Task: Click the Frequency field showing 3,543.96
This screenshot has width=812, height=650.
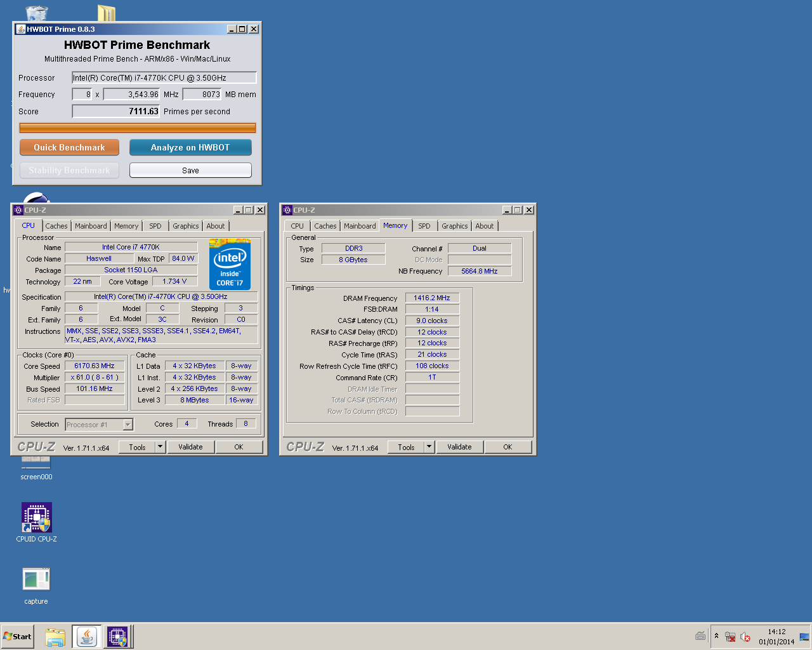Action: coord(131,95)
